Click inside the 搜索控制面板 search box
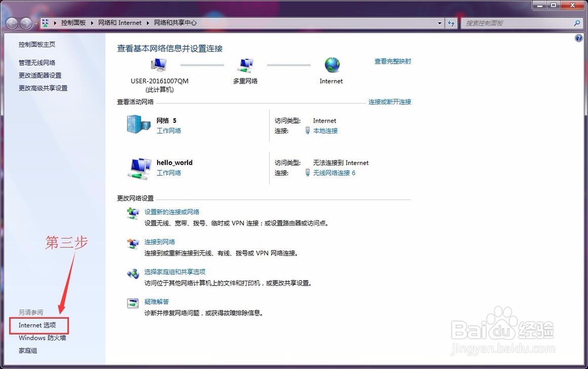Screen dimensions: 588x369 (x=517, y=23)
